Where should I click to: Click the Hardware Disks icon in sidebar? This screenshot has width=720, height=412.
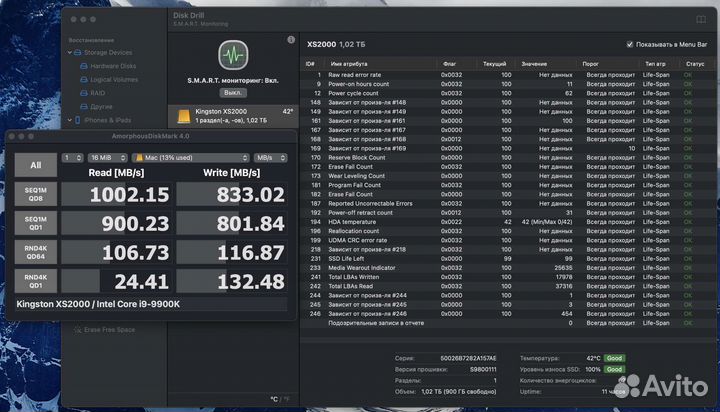[84, 66]
